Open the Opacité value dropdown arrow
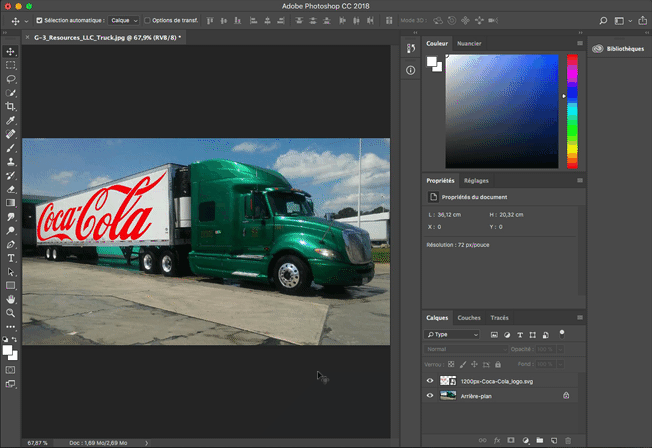This screenshot has width=652, height=448. point(561,349)
